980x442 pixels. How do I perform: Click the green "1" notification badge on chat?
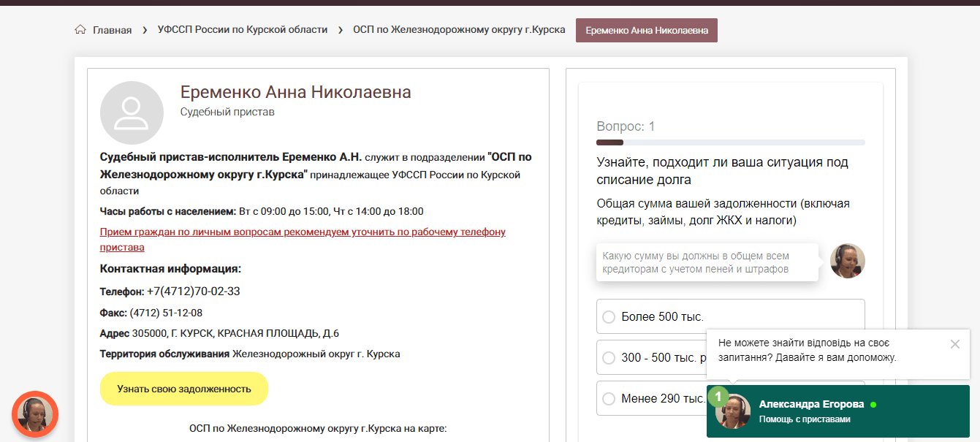(719, 395)
